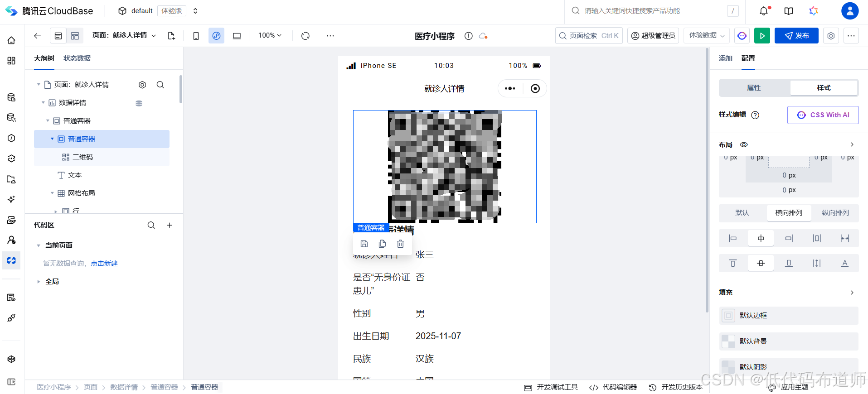Expand the 填充 section arrow
Screen dimensions: 868x394
click(x=852, y=293)
